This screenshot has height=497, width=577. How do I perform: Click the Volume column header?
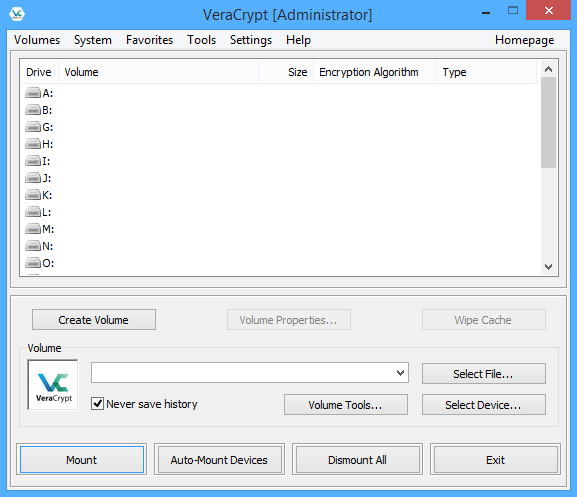pos(158,72)
